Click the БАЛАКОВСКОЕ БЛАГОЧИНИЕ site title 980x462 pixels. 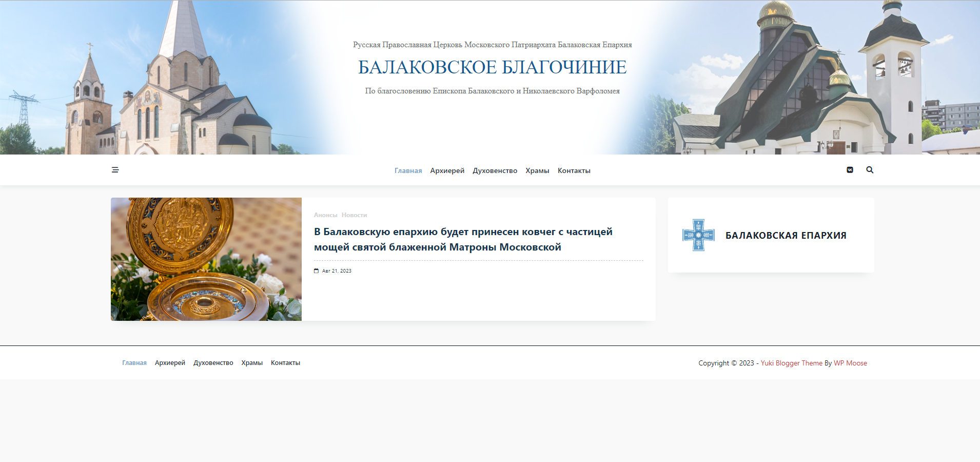point(492,67)
